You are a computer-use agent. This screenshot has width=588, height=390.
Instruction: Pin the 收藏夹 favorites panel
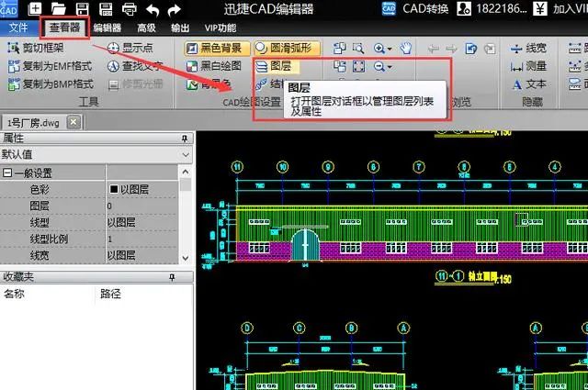pyautogui.click(x=172, y=277)
